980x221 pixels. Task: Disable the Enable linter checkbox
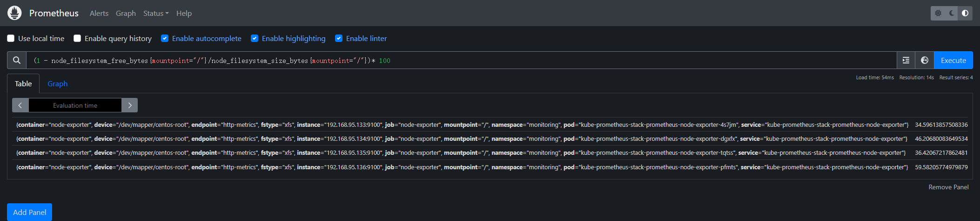pyautogui.click(x=339, y=38)
